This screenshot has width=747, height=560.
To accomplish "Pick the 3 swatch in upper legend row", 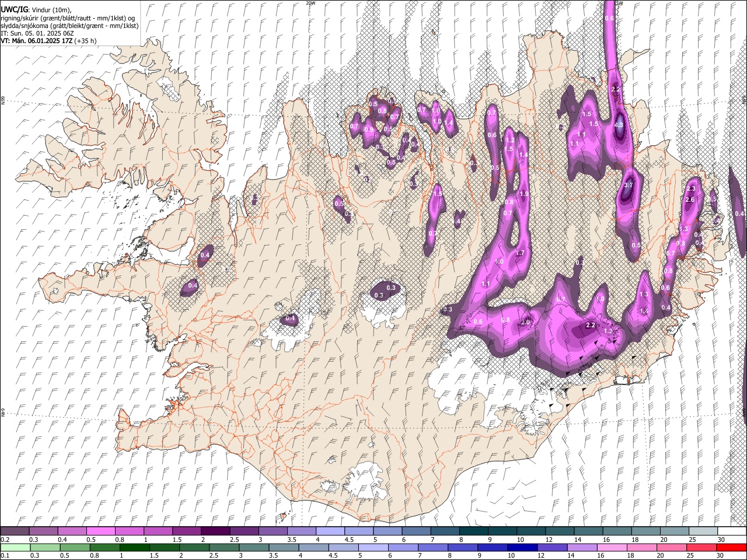I will (272, 531).
